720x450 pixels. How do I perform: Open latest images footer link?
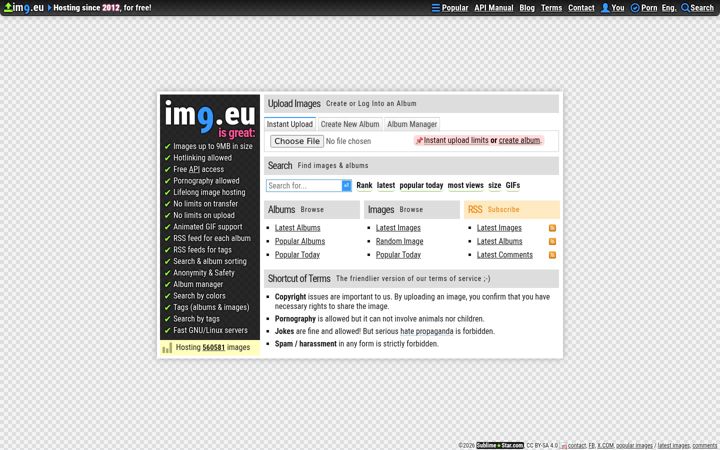[674, 445]
